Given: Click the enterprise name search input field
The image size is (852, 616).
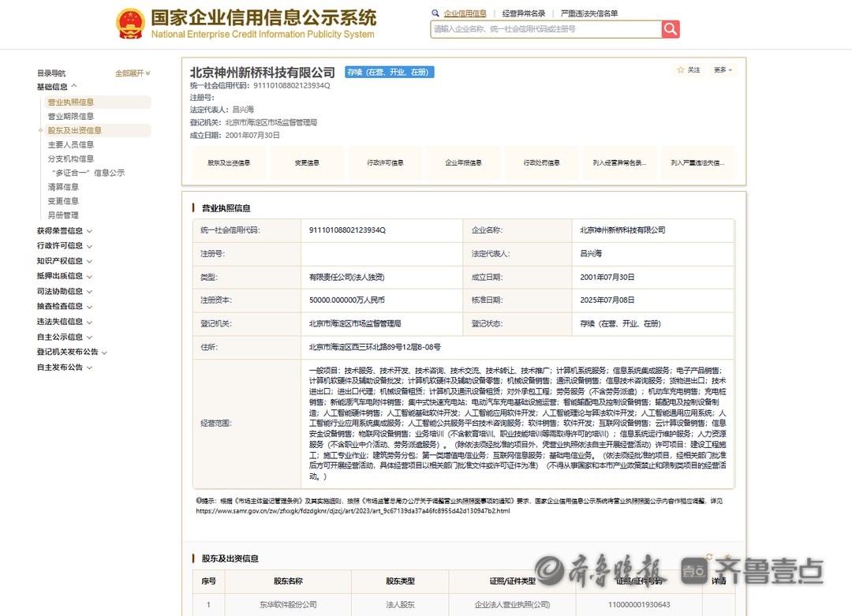Looking at the screenshot, I should point(546,29).
